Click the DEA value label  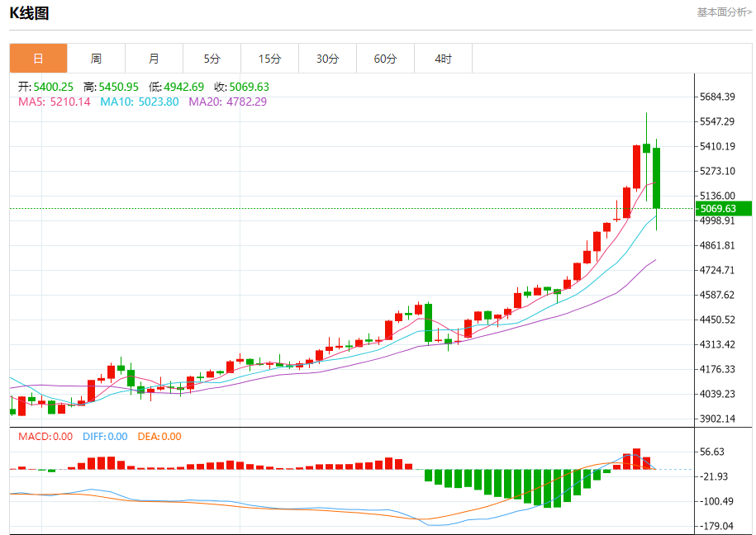tap(159, 437)
